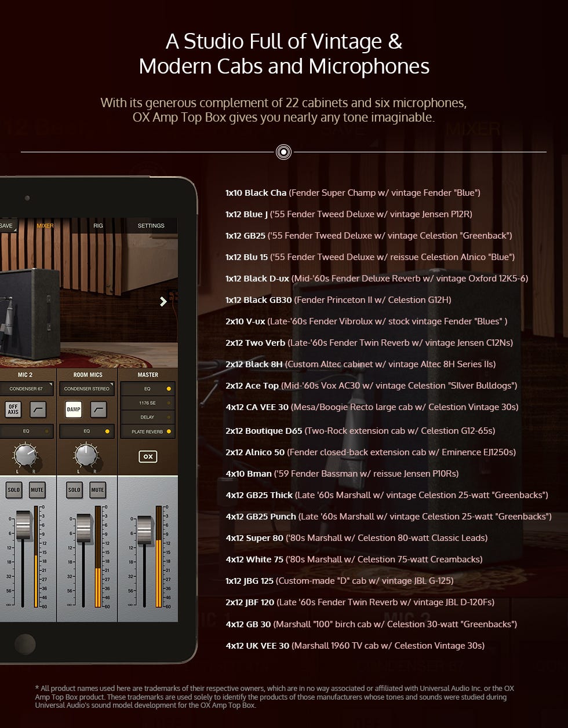This screenshot has height=728, width=568.
Task: Click the next-room chevron arrow icon
Action: 163,301
